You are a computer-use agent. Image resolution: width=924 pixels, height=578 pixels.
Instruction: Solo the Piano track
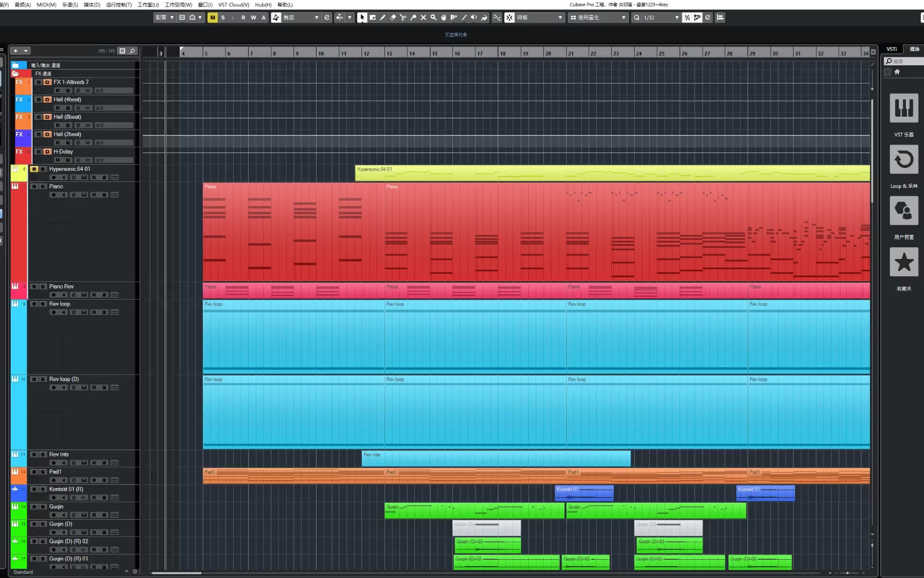click(x=43, y=186)
